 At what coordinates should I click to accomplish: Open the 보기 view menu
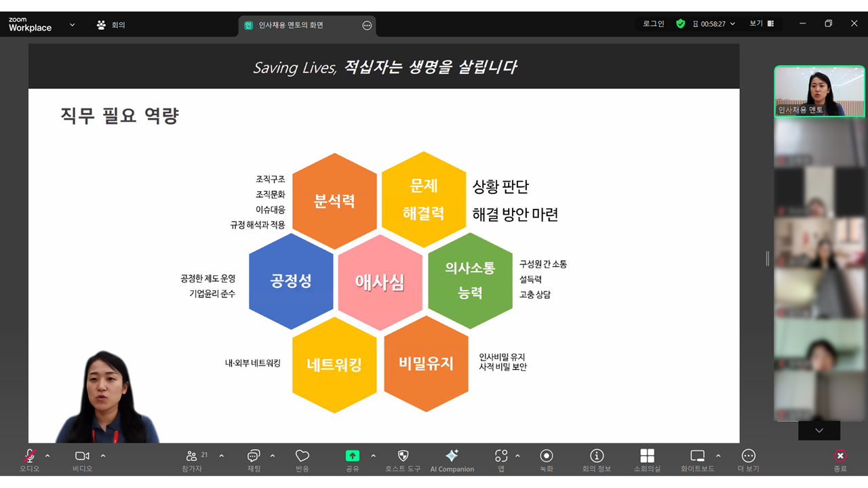761,24
